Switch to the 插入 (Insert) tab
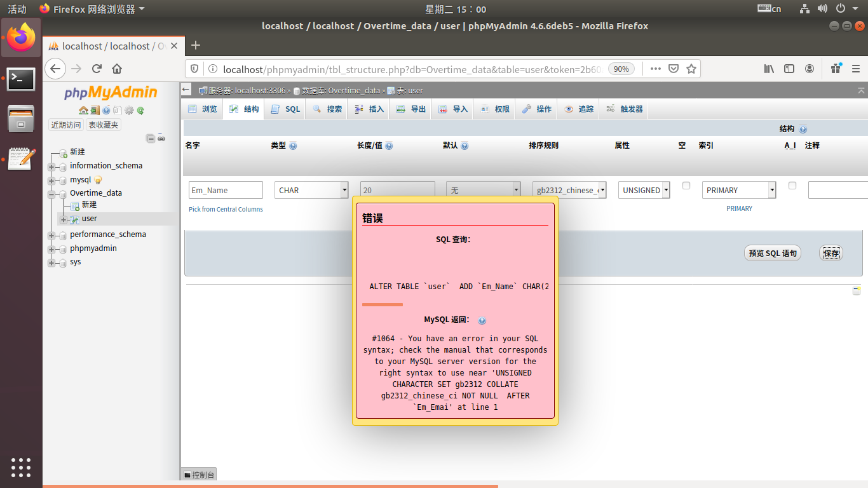Image resolution: width=868 pixels, height=488 pixels. (x=369, y=109)
